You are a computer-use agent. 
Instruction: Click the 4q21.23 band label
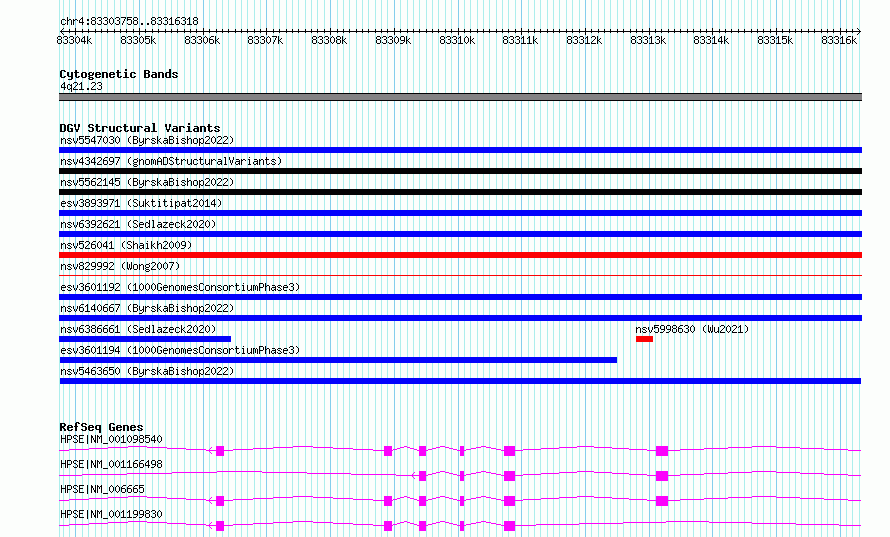pyautogui.click(x=81, y=86)
